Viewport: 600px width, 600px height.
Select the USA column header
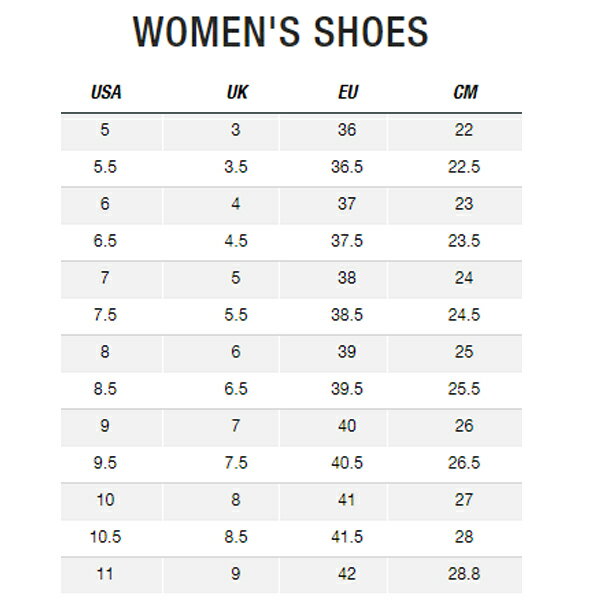click(x=106, y=92)
